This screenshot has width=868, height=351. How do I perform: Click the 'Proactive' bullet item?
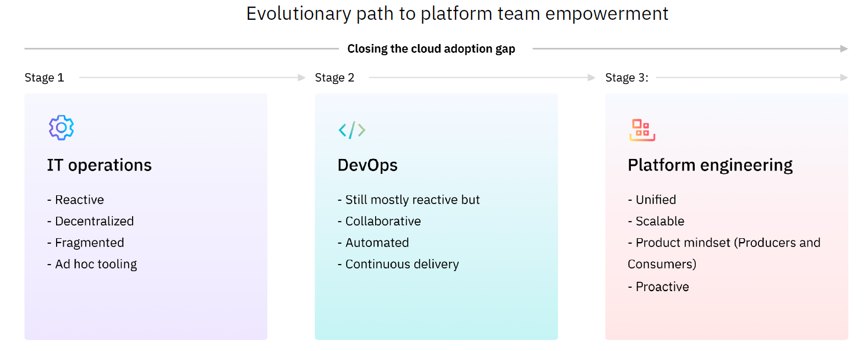662,287
